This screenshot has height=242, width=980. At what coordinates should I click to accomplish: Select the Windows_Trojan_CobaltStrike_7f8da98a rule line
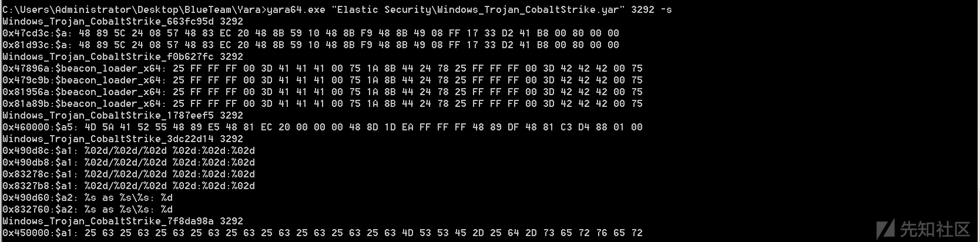tap(123, 221)
